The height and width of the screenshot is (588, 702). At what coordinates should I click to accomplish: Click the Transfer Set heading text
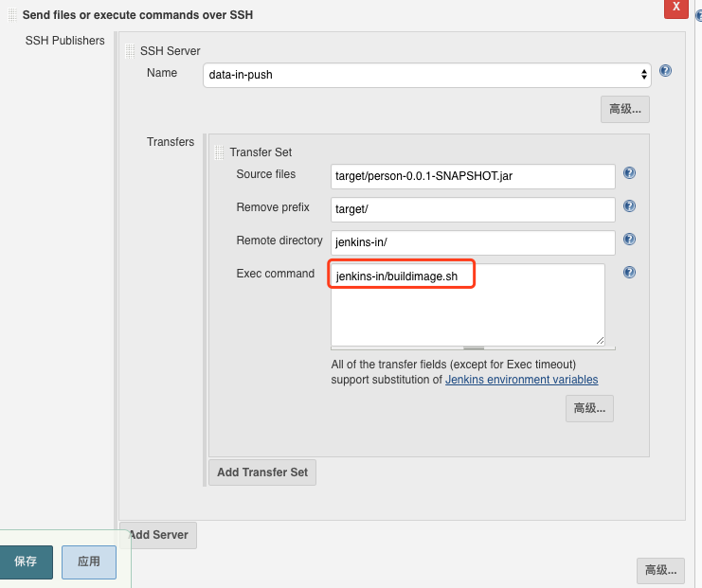tap(261, 152)
